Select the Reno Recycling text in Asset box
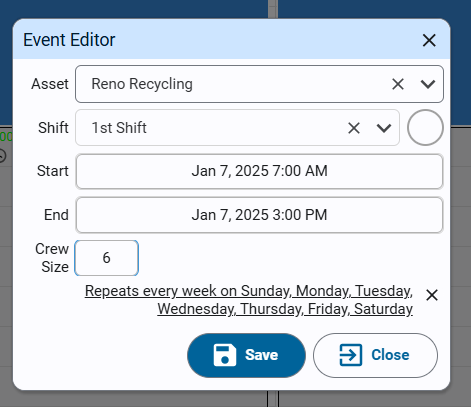The width and height of the screenshot is (471, 407). pos(142,84)
